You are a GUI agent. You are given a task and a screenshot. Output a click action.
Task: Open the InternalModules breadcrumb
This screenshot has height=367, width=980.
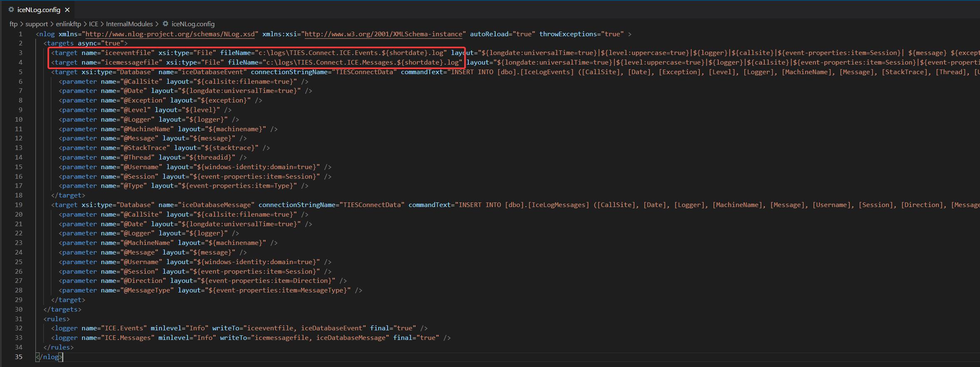coord(129,24)
